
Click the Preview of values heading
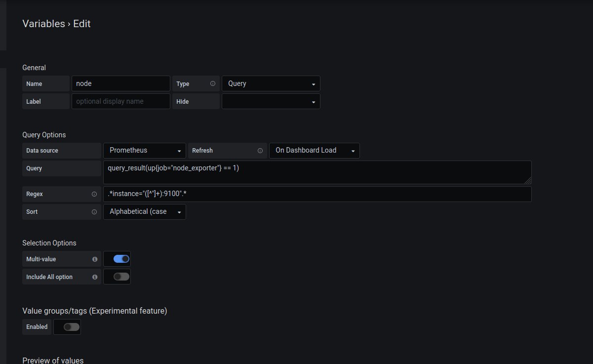[53, 360]
